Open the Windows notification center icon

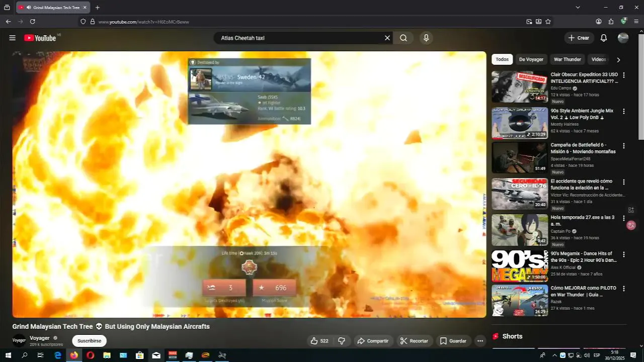click(x=634, y=355)
